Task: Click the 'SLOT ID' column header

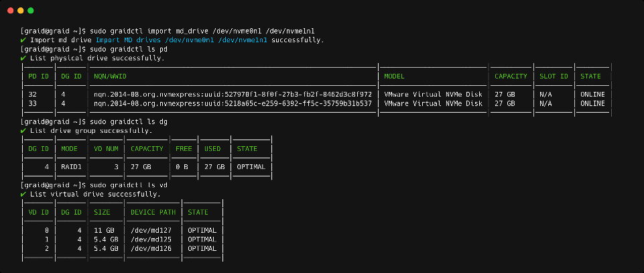Action: coord(554,76)
